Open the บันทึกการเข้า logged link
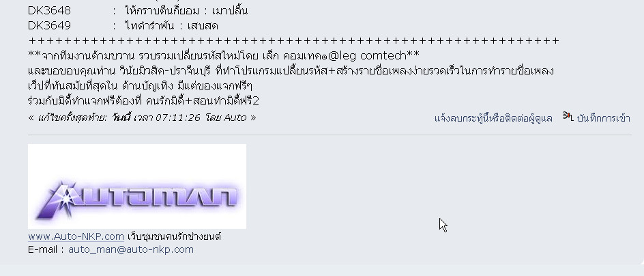Image resolution: width=644 pixels, height=276 pixels. (x=603, y=118)
